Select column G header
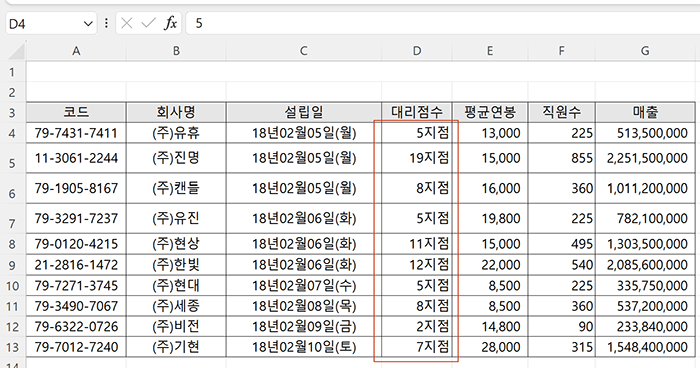This screenshot has width=700, height=368. [x=645, y=51]
